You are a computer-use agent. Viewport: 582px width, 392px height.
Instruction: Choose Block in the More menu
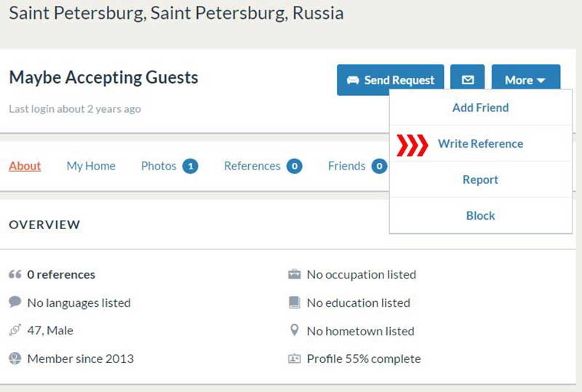(481, 216)
